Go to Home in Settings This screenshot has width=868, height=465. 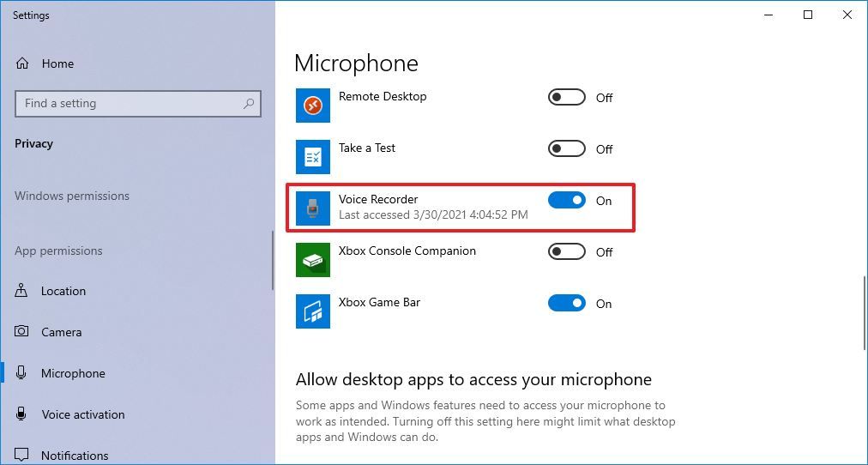pos(138,63)
